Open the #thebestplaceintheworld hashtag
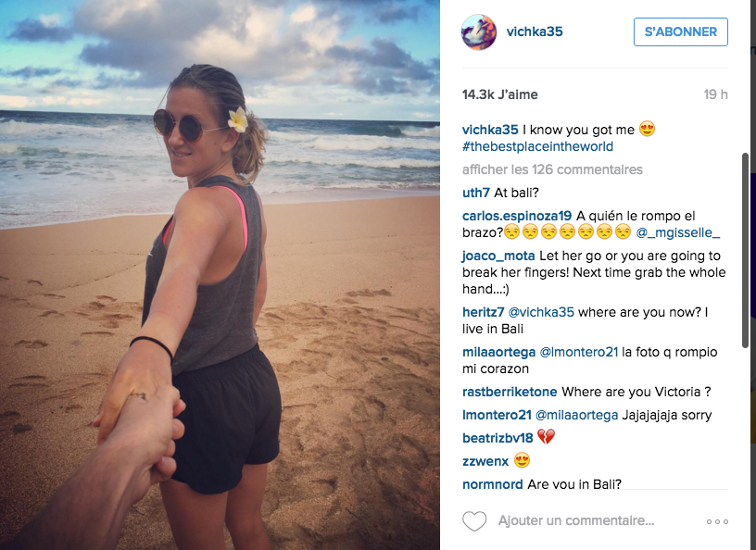The image size is (756, 550). [x=537, y=146]
